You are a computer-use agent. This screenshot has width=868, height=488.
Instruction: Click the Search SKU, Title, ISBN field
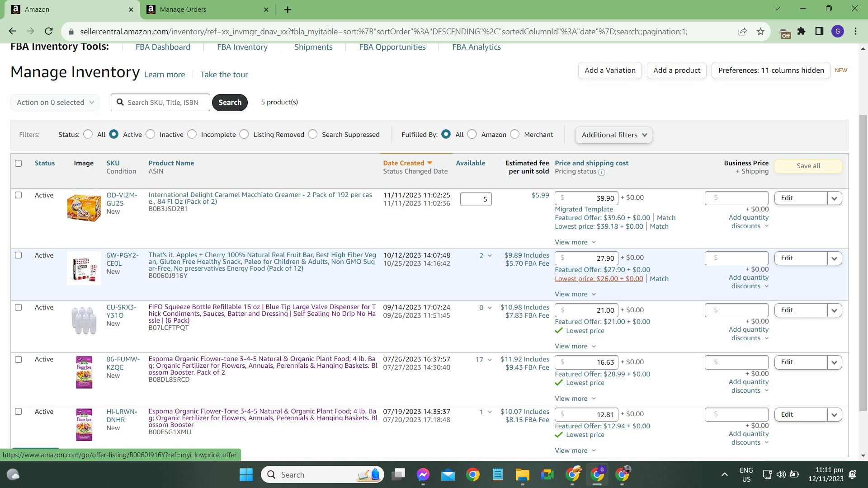(x=160, y=103)
